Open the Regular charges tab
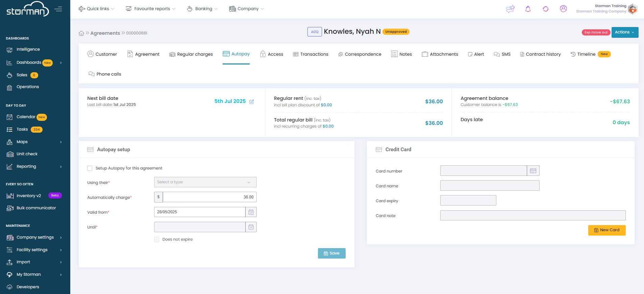The height and width of the screenshot is (294, 644). click(x=191, y=54)
